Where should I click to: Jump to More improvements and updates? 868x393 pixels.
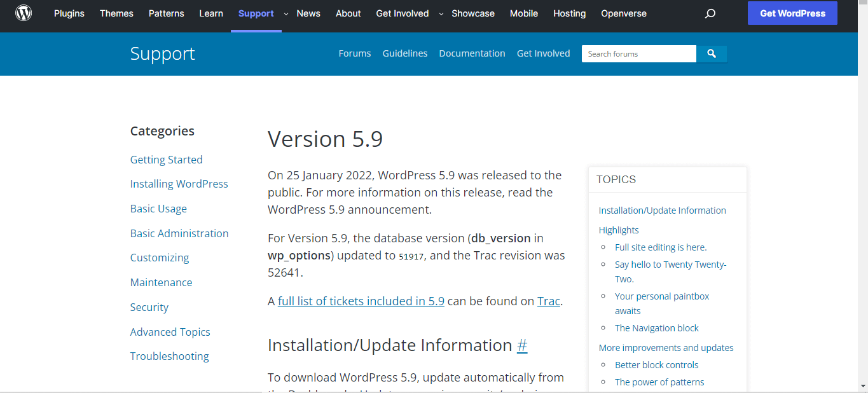pos(666,348)
